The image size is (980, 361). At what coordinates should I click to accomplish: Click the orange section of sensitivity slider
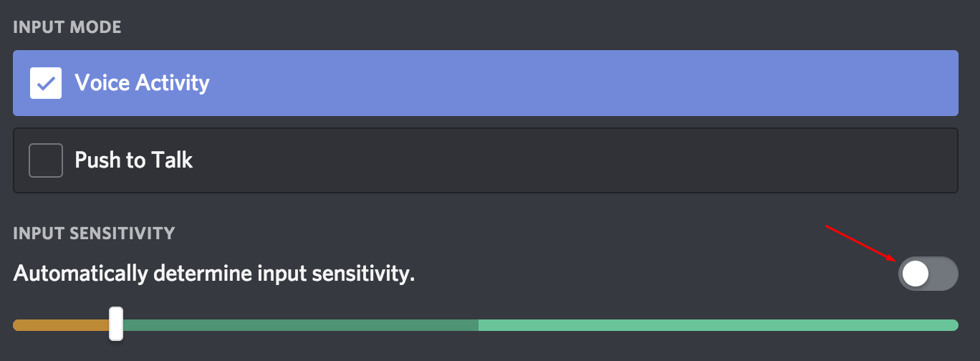point(61,325)
